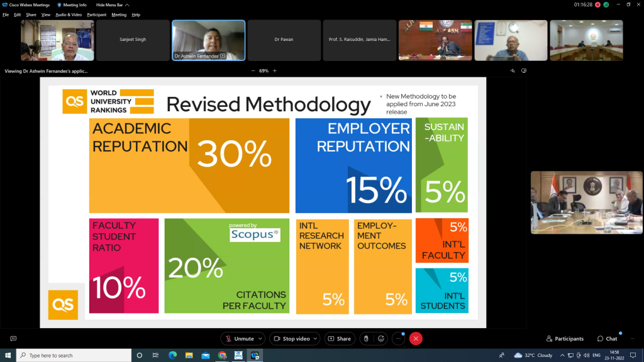Click the self-view video of meeting room
Screen dimensions: 644x362
pos(587,202)
